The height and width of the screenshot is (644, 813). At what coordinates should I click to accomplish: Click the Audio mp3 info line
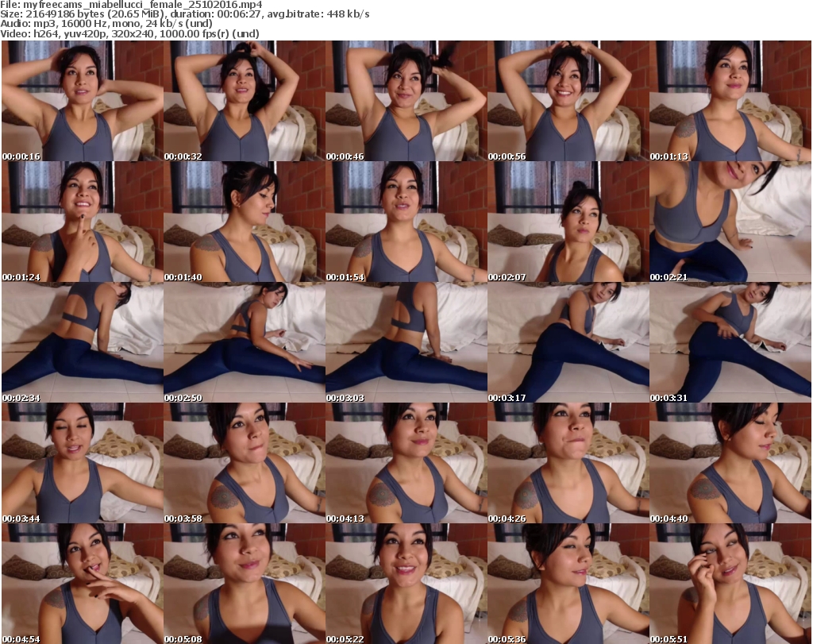[106, 24]
